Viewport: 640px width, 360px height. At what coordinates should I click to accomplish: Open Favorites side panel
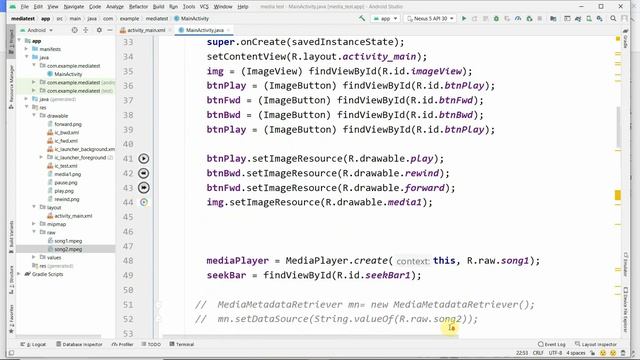11,319
